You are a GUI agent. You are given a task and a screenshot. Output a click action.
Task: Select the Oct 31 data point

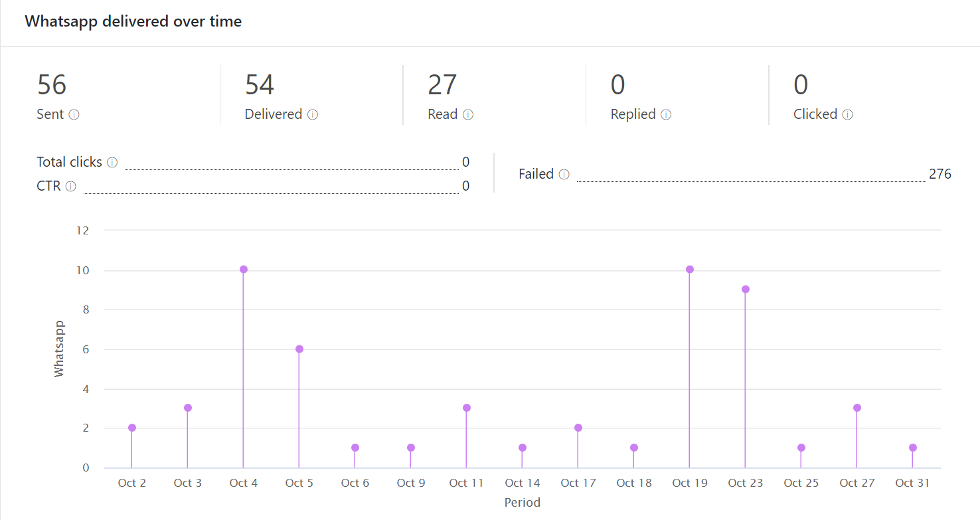point(913,448)
